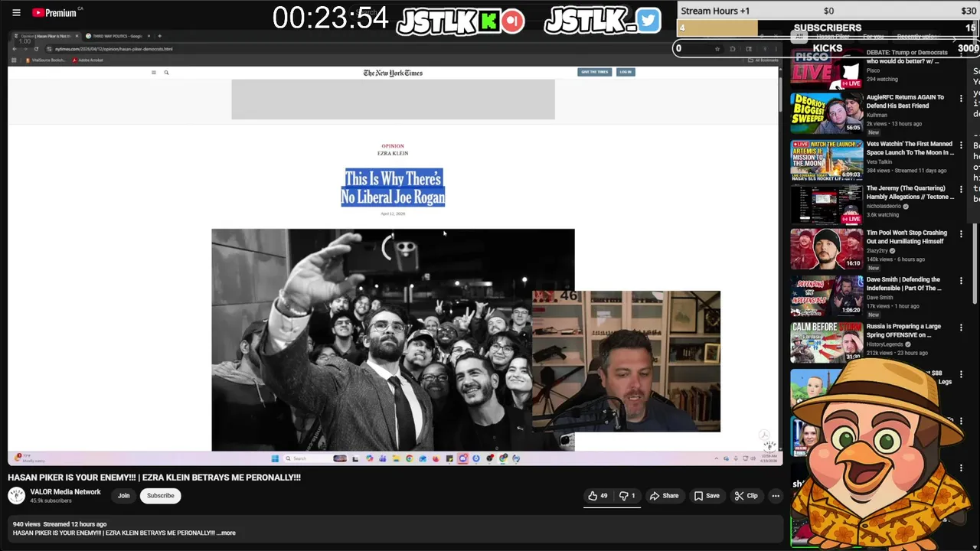Open options menu for Vets Watchin' video
980x551 pixels.
[x=961, y=145]
